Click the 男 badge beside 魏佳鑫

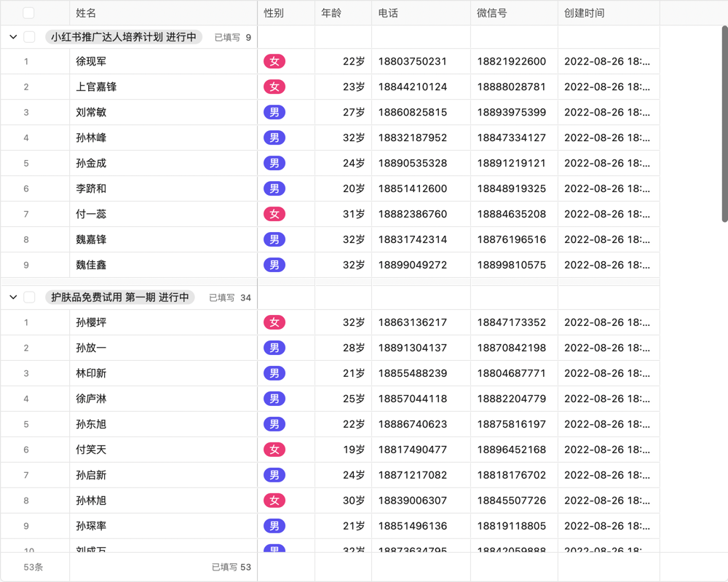tap(274, 265)
